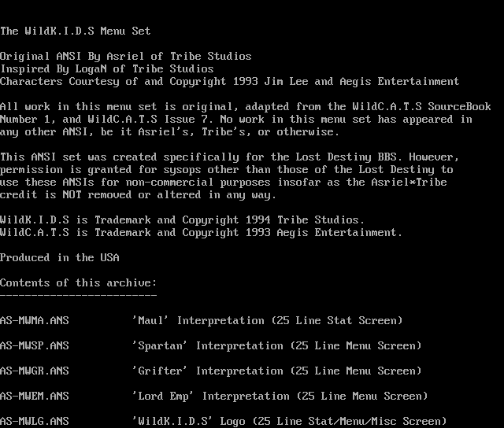504x428 pixels.
Task: Click the 'Spartan' Interpretation description
Action: [x=277, y=346]
